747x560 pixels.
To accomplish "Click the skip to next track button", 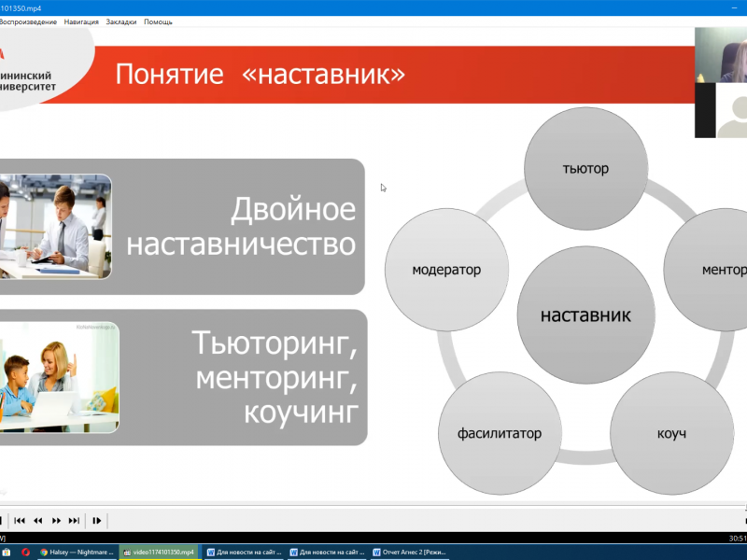I will pyautogui.click(x=73, y=520).
